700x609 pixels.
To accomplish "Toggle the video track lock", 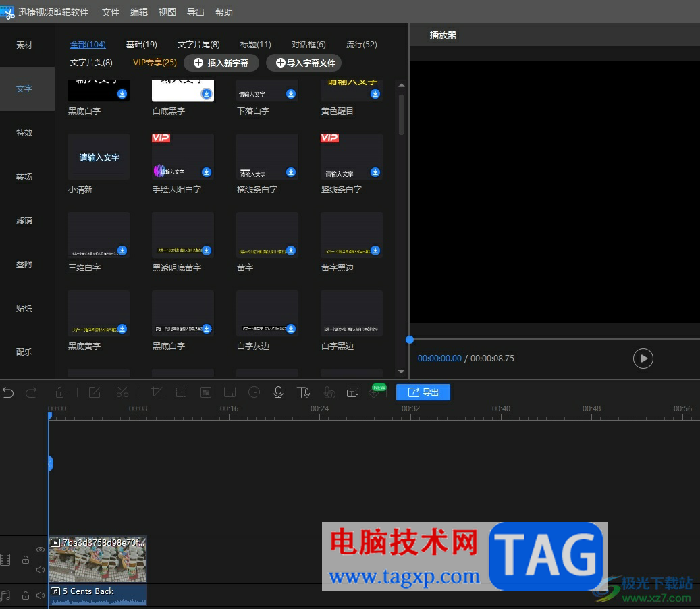I will pos(26,560).
